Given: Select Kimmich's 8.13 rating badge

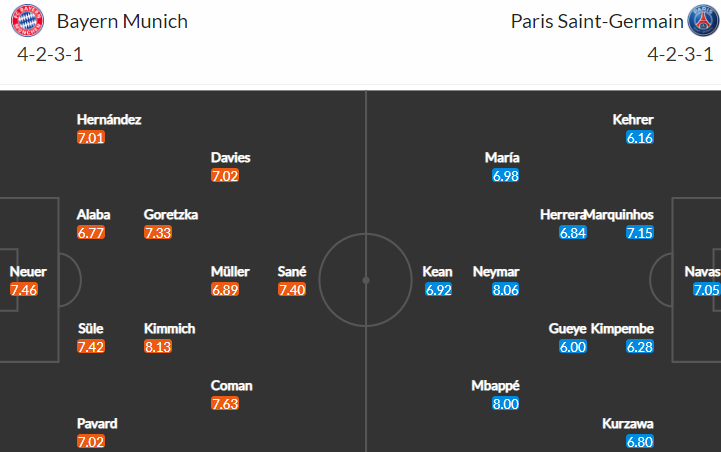Looking at the screenshot, I should [x=158, y=347].
